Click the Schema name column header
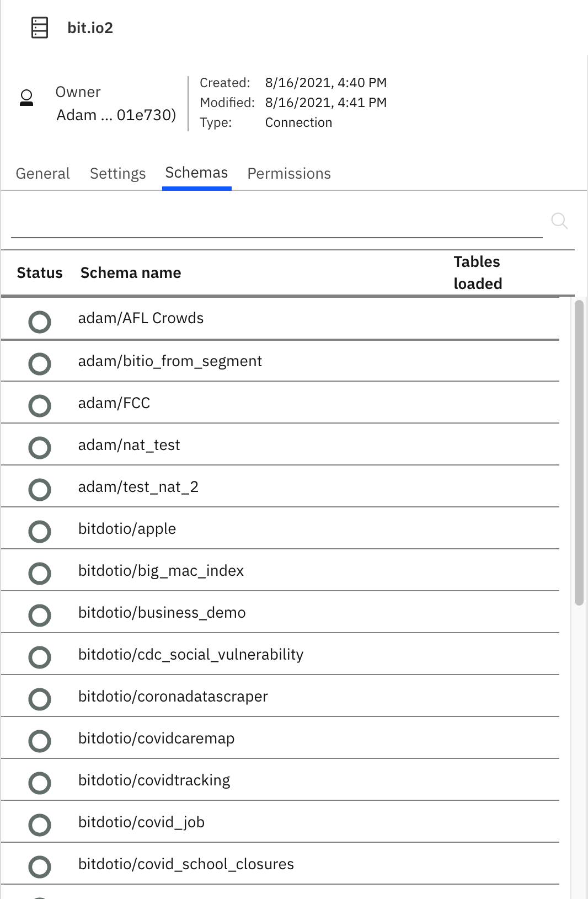 (x=131, y=273)
